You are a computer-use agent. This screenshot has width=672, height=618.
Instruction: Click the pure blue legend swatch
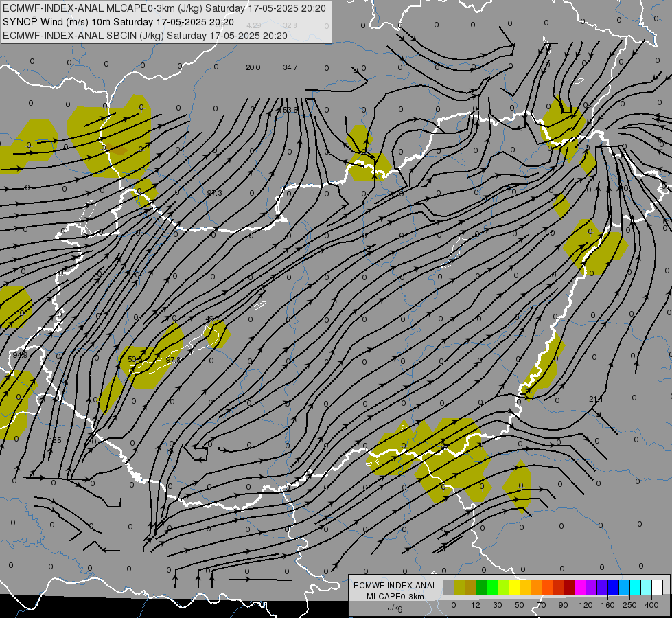(x=613, y=587)
